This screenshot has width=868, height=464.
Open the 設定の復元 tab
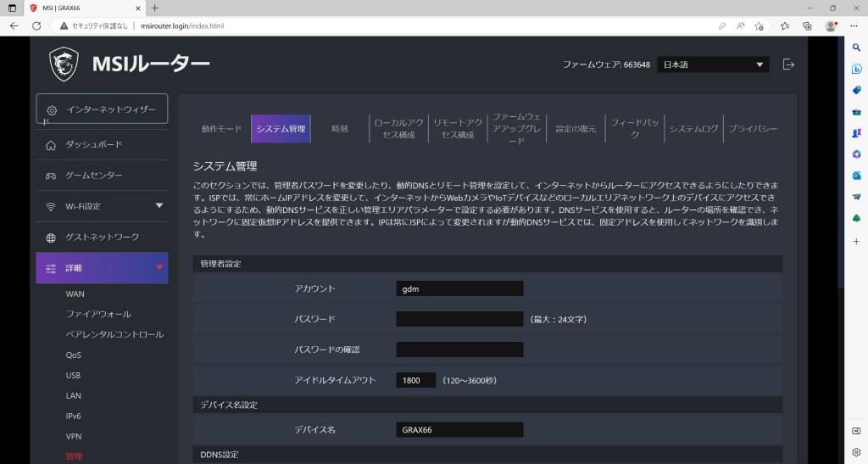pyautogui.click(x=576, y=128)
